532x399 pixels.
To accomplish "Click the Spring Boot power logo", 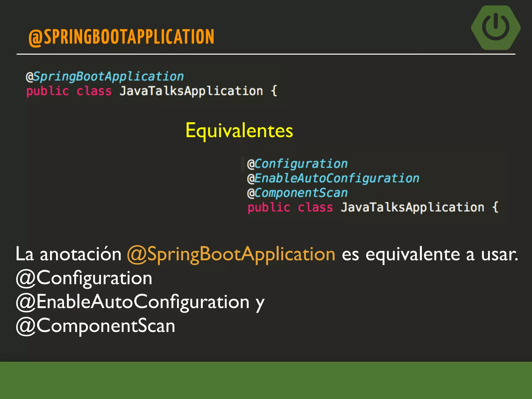I will click(496, 28).
